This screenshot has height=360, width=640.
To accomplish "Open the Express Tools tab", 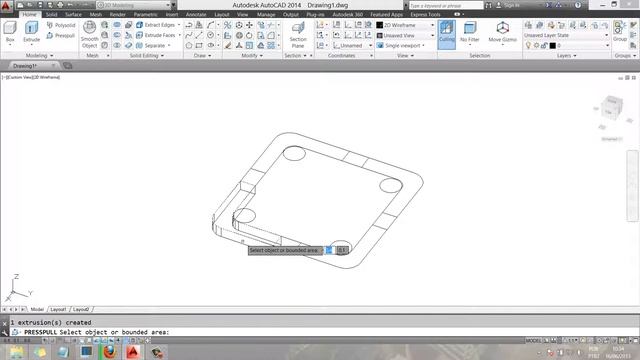I will tap(425, 14).
